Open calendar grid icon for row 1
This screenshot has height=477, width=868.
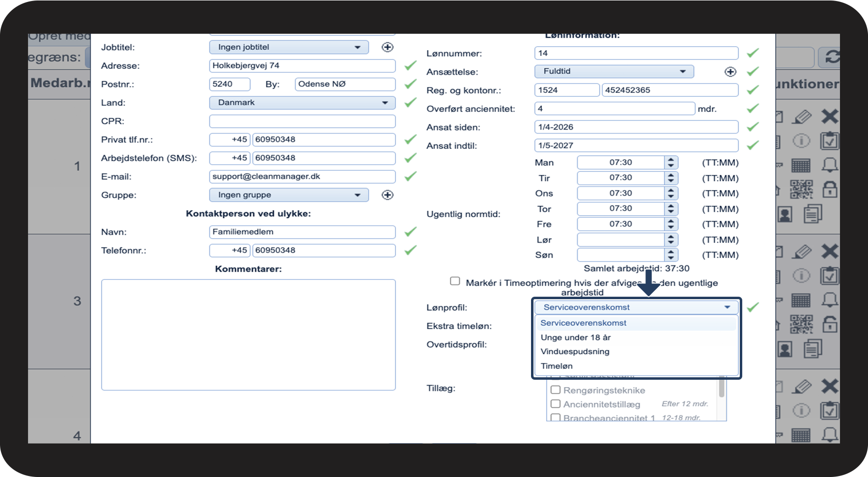coord(801,166)
